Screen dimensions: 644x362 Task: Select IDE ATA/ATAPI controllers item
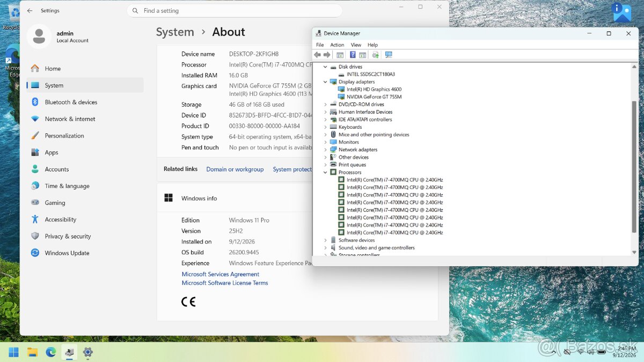click(x=365, y=120)
